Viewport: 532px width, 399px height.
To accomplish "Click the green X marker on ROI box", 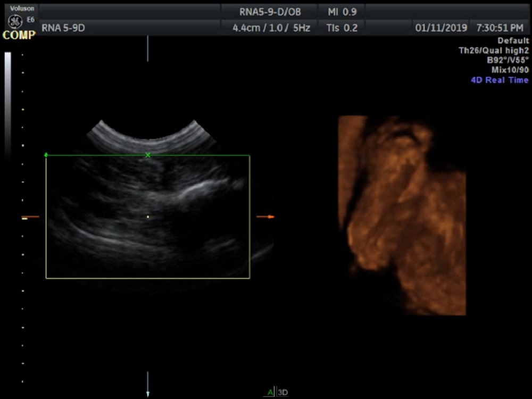I will 148,155.
